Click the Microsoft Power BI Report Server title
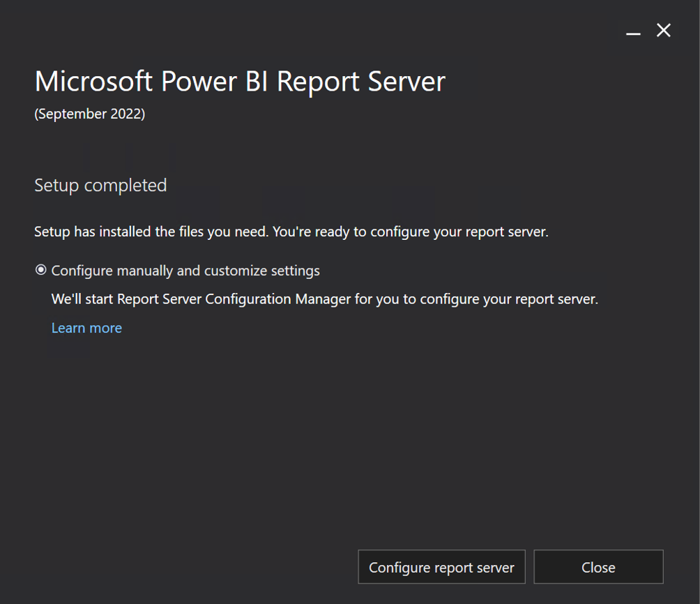The image size is (700, 604). [240, 82]
